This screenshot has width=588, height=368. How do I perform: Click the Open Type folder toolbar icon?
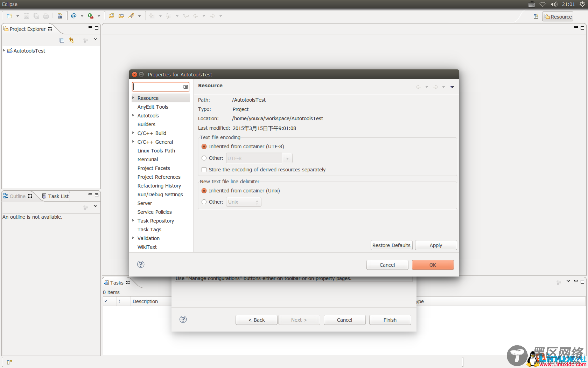[x=111, y=16]
